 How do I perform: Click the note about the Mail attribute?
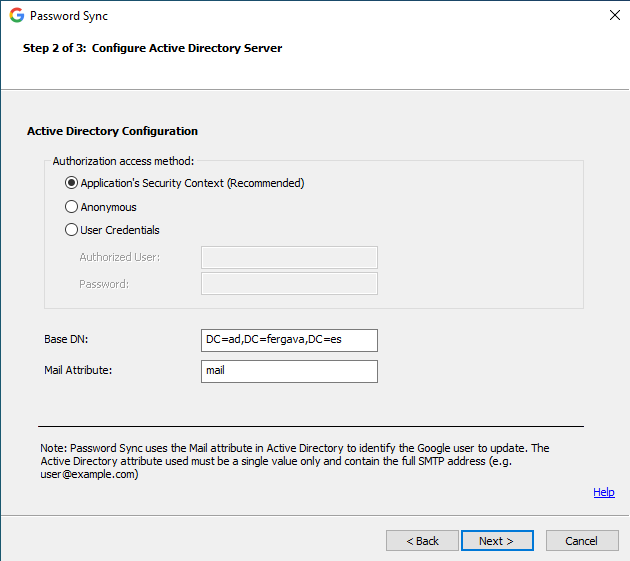(x=295, y=461)
